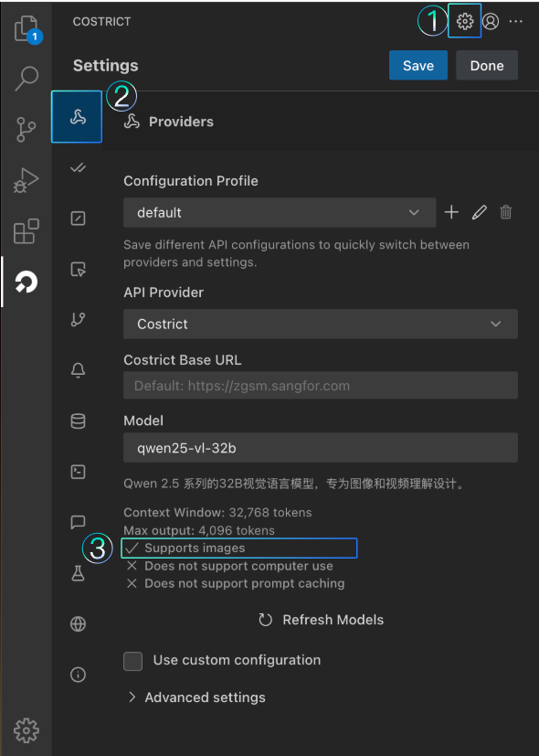This screenshot has width=539, height=756.
Task: Open the More Actions (…) menu
Action: 515,20
